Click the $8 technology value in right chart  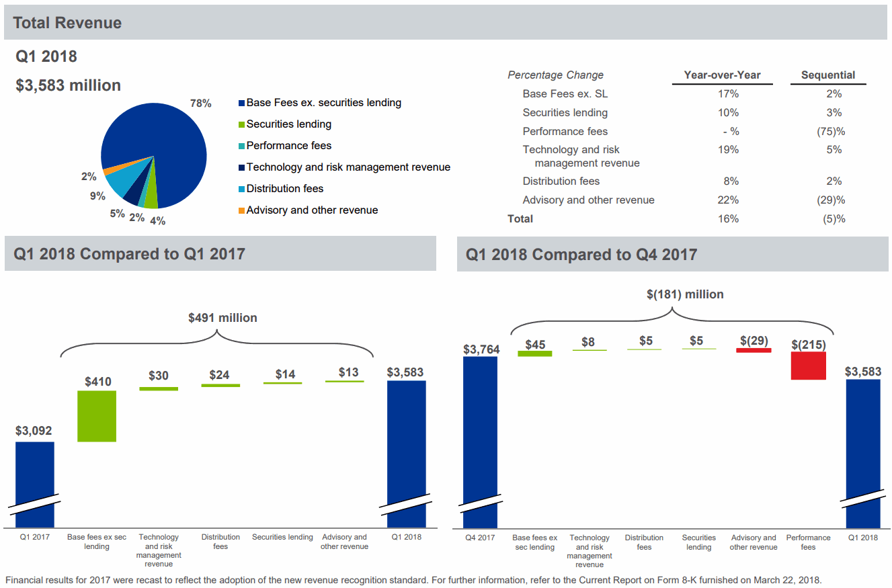(x=588, y=342)
